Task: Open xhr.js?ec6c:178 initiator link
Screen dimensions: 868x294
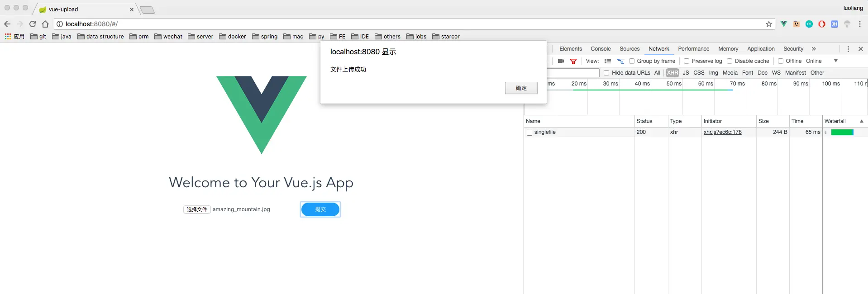Action: [x=723, y=132]
